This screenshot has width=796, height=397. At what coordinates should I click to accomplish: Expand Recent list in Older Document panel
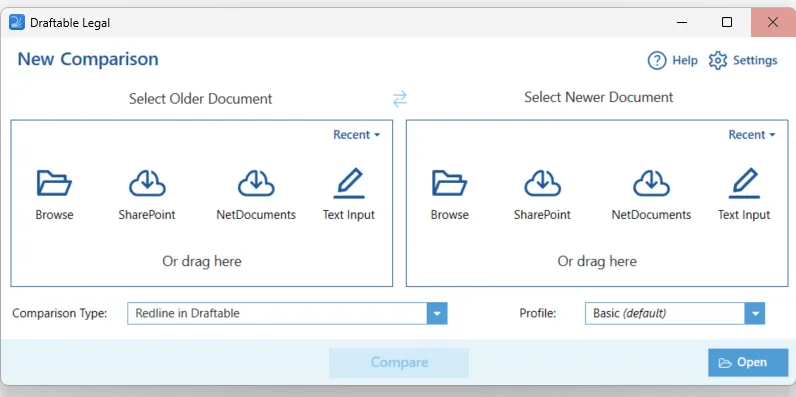point(356,135)
